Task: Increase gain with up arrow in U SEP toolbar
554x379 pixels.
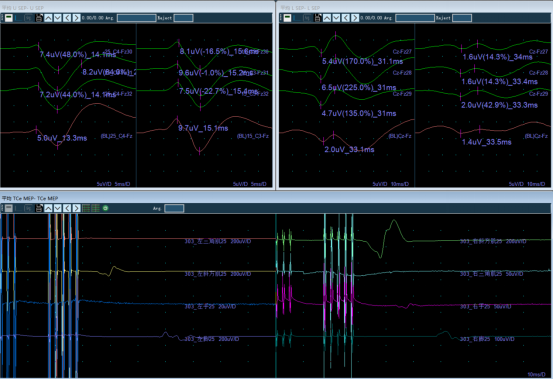Action: [48, 18]
